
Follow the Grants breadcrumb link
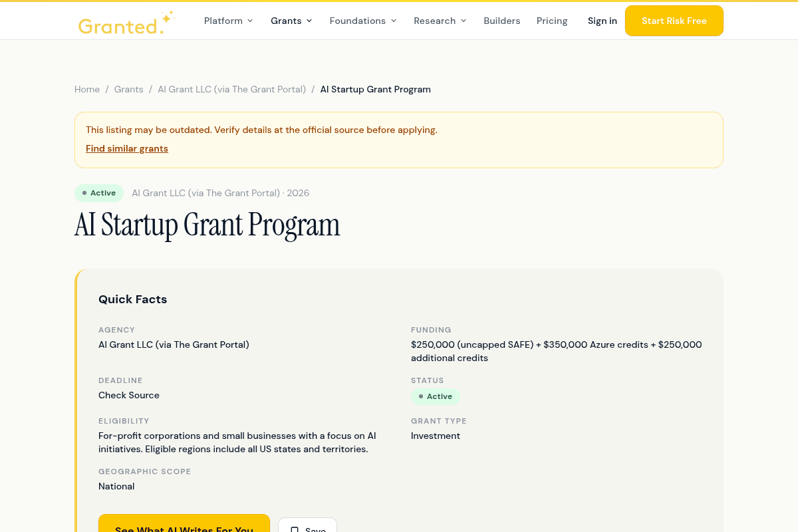pyautogui.click(x=129, y=89)
